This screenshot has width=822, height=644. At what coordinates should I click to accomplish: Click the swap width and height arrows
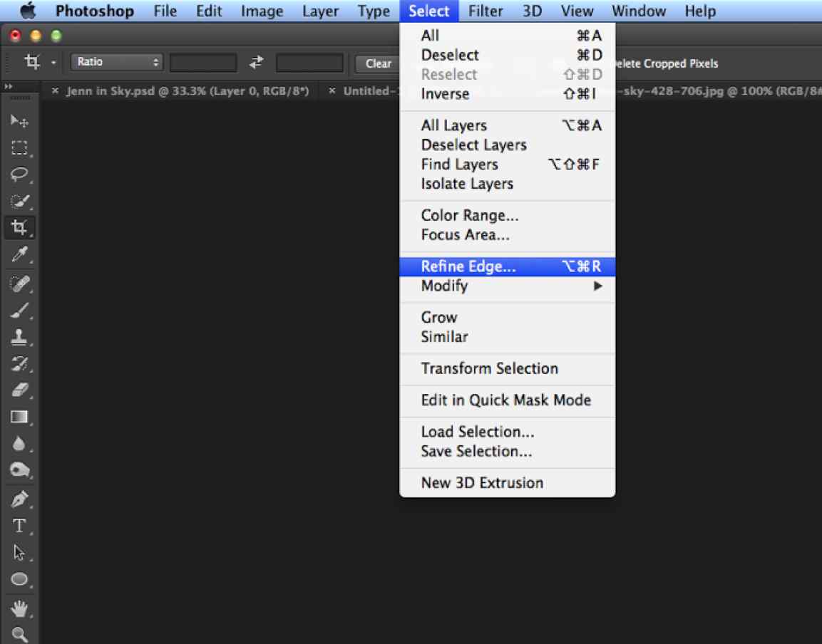[x=257, y=63]
